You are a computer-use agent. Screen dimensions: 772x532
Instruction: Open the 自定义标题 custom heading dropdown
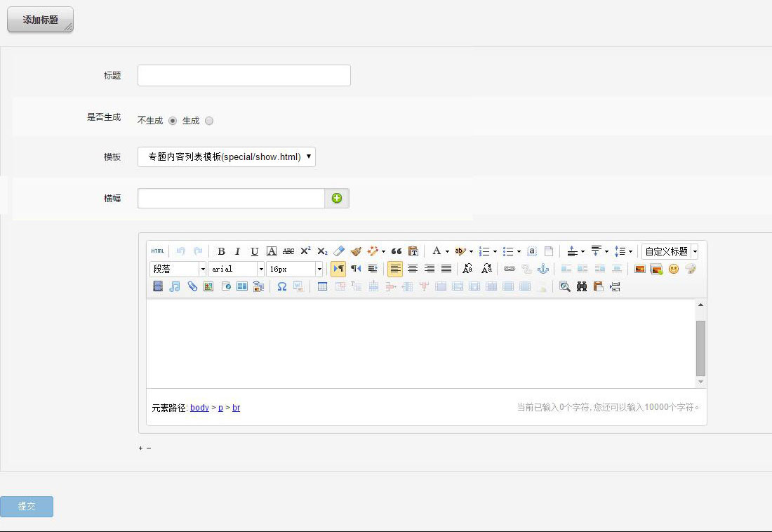point(670,251)
